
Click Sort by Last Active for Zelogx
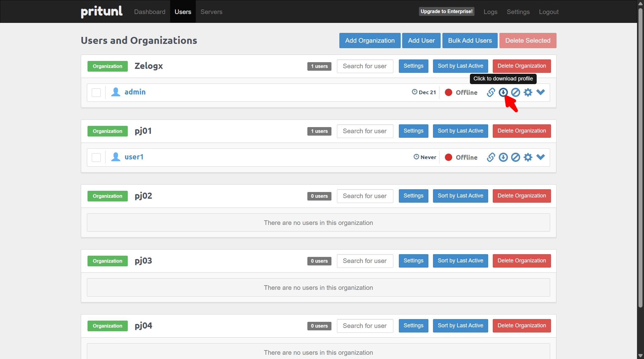(460, 66)
